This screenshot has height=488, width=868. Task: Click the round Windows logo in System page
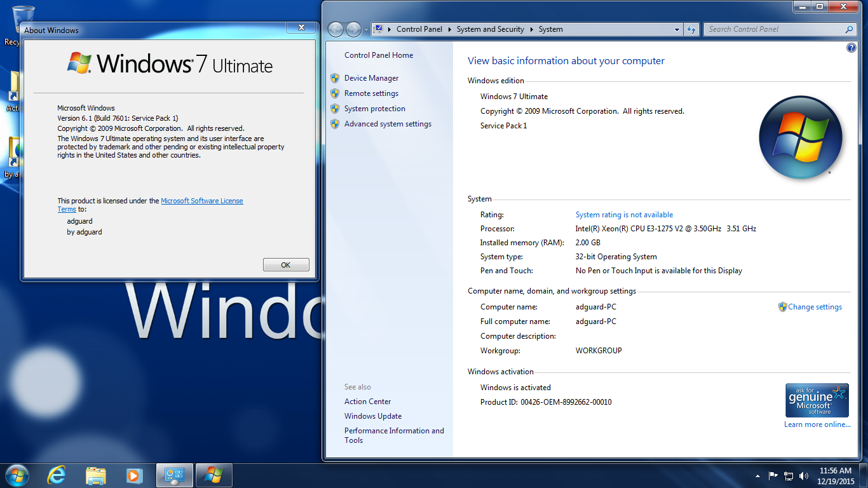pos(800,138)
